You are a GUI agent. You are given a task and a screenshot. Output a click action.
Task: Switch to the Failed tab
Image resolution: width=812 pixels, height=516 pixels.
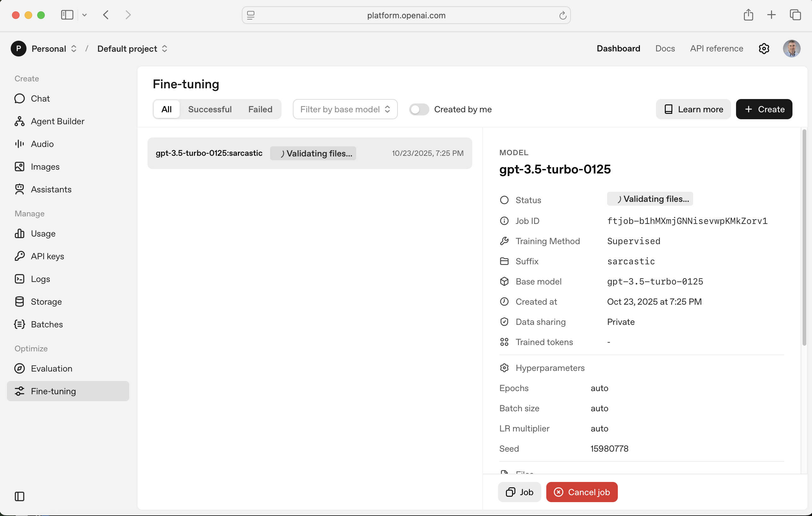point(260,109)
